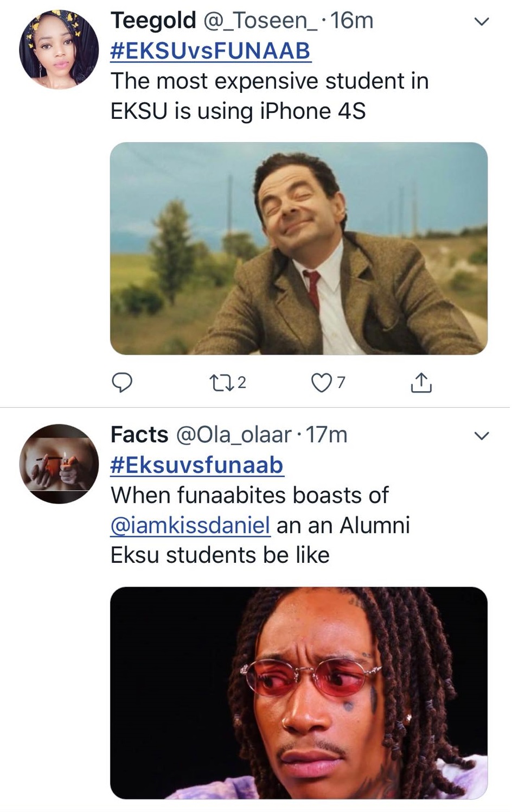
Task: Open the #EKSUvsFUNAAB hashtag link
Action: 210,51
